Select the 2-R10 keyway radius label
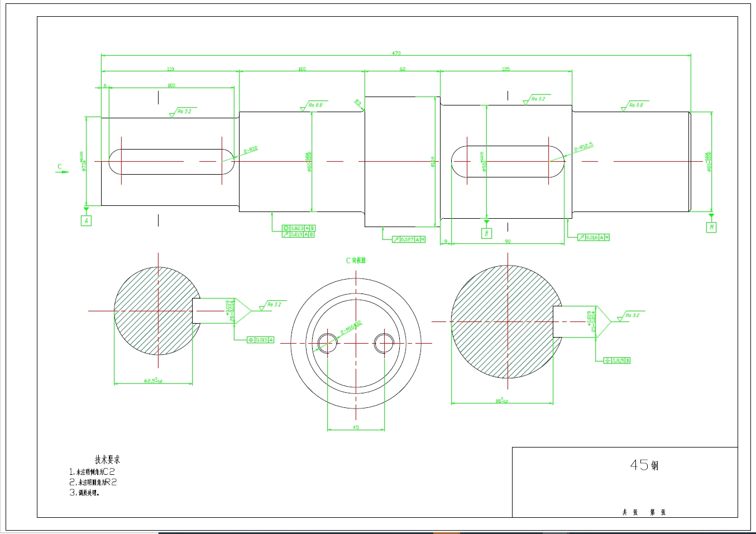 click(251, 150)
